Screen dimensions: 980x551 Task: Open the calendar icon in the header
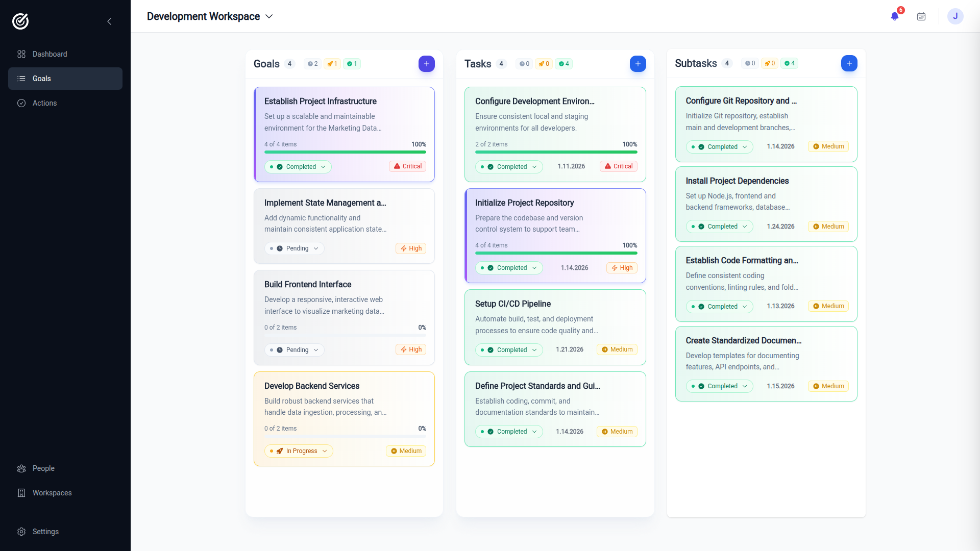[x=921, y=16]
